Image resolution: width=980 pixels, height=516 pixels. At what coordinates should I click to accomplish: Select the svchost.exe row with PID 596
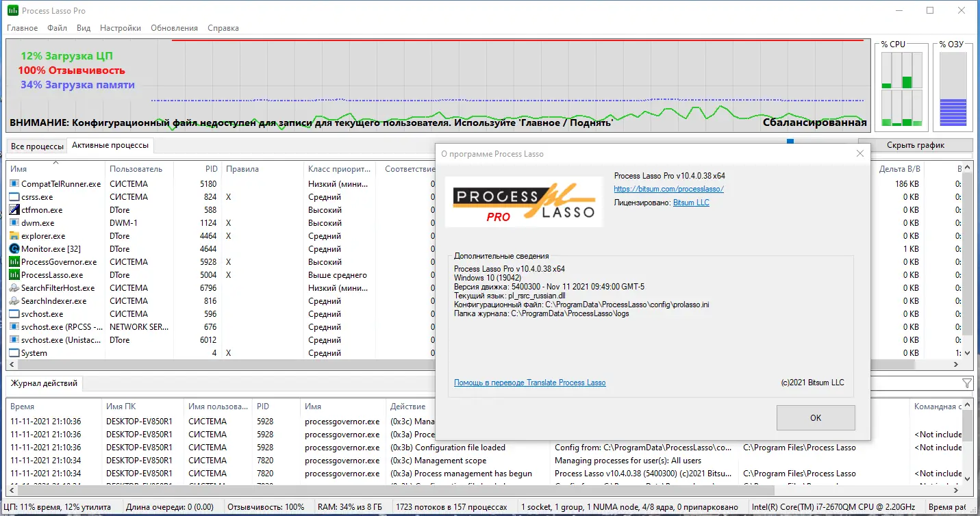(219, 314)
